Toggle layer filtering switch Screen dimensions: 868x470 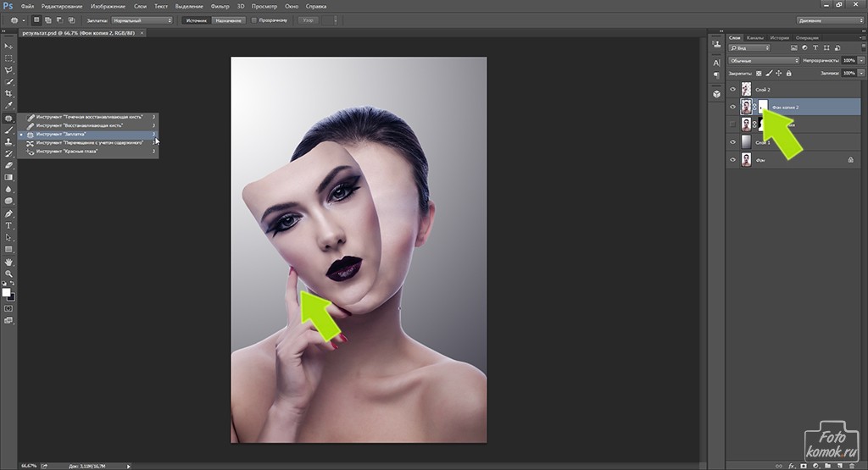tap(862, 48)
